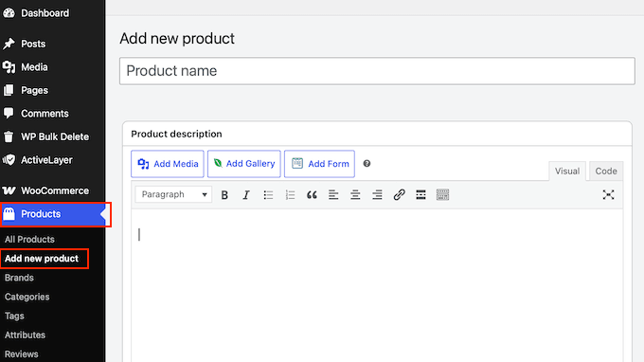The width and height of the screenshot is (644, 362).
Task: Select Products in the sidebar
Action: [x=53, y=214]
